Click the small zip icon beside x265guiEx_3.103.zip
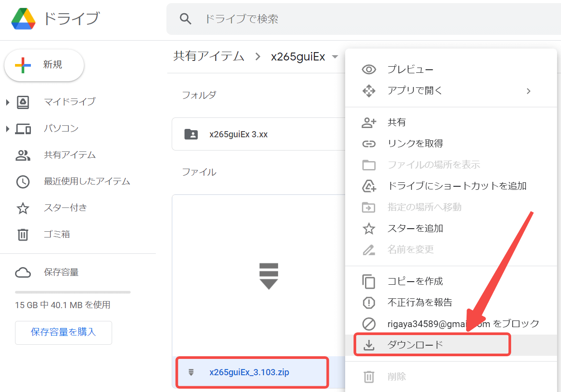 191,373
